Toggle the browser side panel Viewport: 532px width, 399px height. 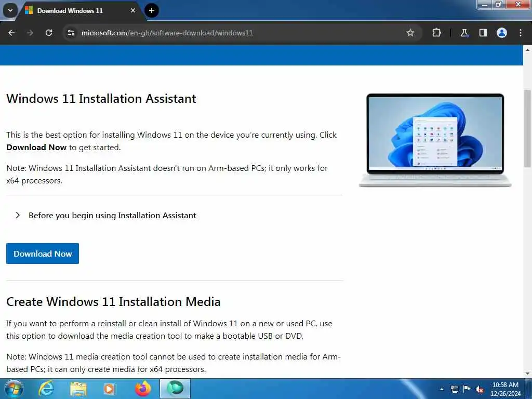(483, 33)
